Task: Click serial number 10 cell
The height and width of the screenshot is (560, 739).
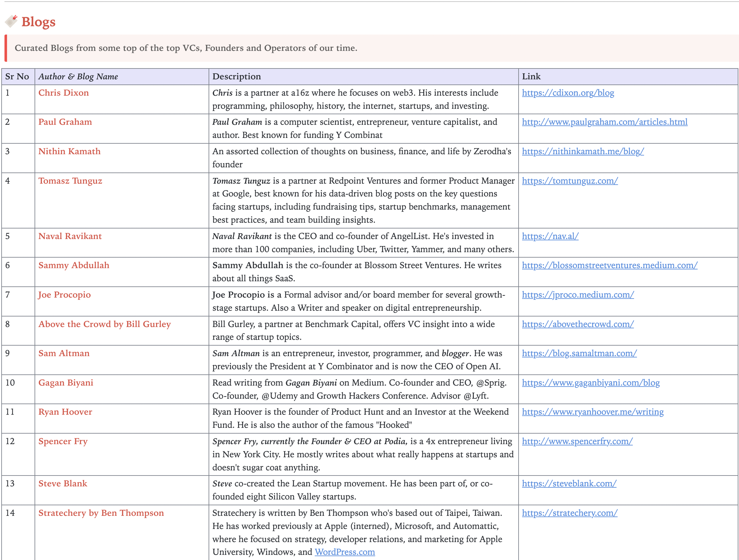Action: coord(18,389)
